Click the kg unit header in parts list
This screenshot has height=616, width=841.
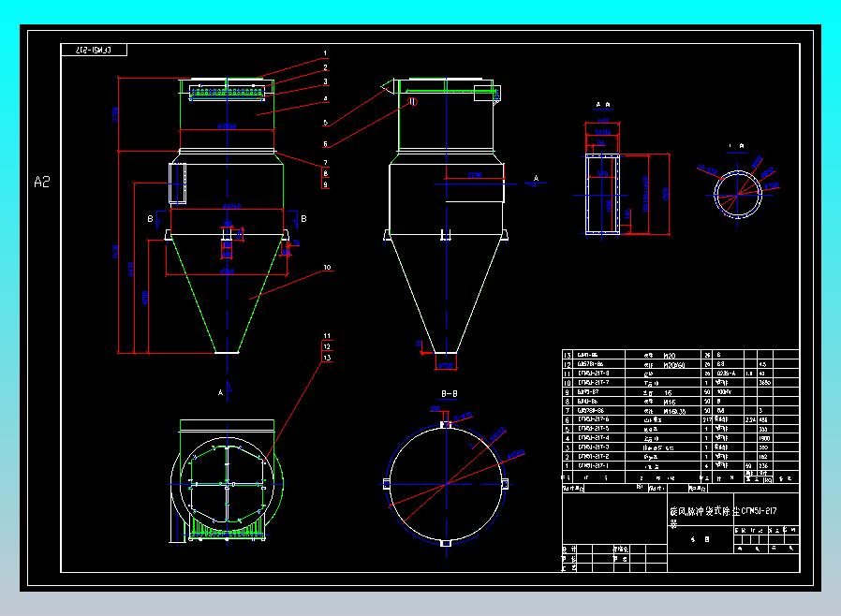coord(768,480)
